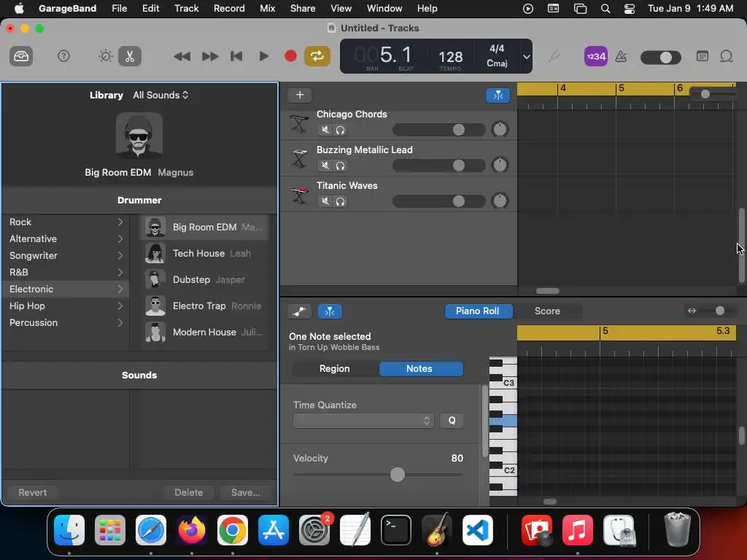Toggle Catch Playhead in tracks header
This screenshot has width=747, height=560.
(x=498, y=96)
